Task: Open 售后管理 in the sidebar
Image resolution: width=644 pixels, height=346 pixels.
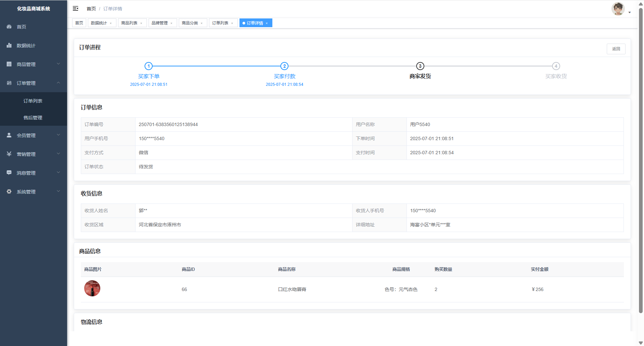Action: coord(33,118)
